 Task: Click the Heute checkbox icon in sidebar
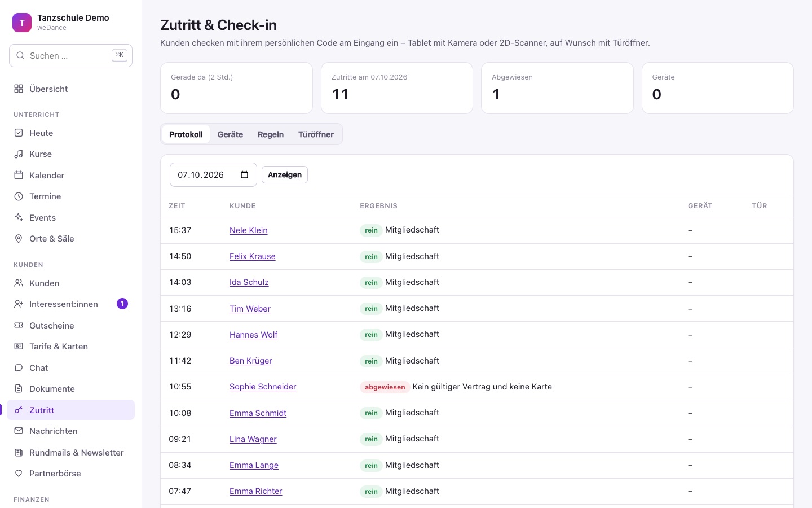click(19, 133)
